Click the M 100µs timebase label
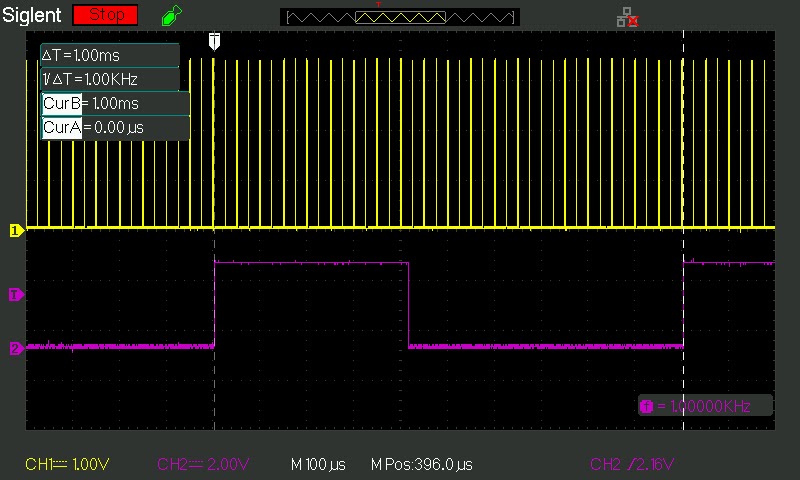The width and height of the screenshot is (800, 480). click(318, 465)
